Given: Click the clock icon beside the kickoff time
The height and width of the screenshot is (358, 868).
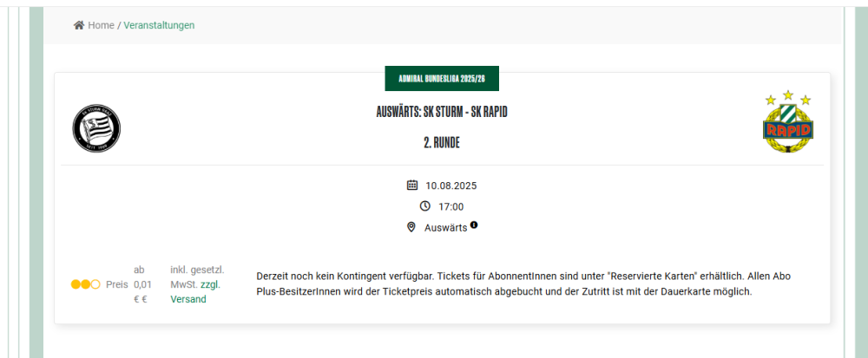Looking at the screenshot, I should [x=424, y=206].
